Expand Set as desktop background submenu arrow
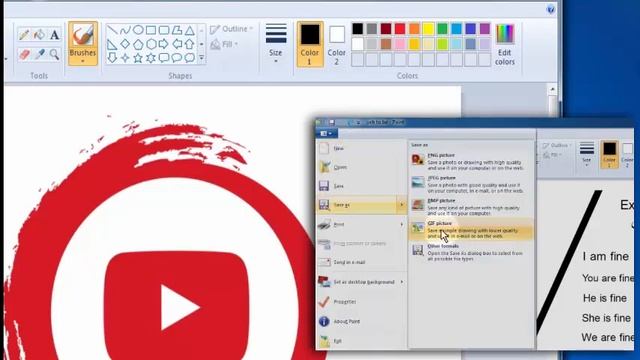 pyautogui.click(x=402, y=282)
